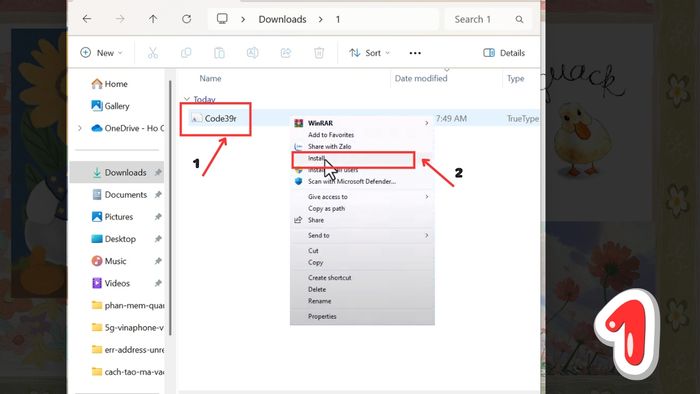Image resolution: width=700 pixels, height=394 pixels.
Task: Choose Cut in the context menu
Action: (313, 251)
